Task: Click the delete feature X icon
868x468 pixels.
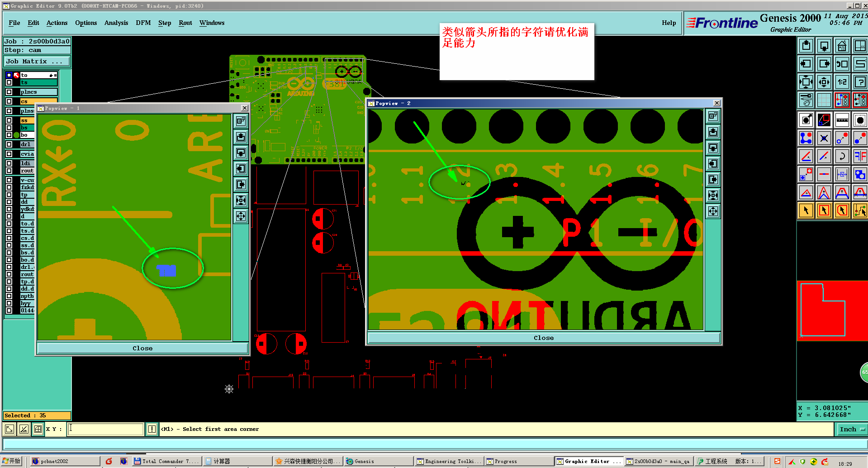Action: [824, 138]
